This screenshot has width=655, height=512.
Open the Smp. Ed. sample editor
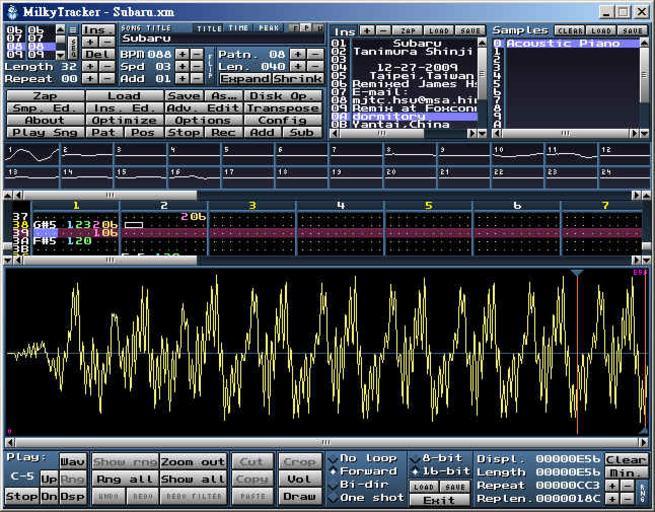pos(44,108)
